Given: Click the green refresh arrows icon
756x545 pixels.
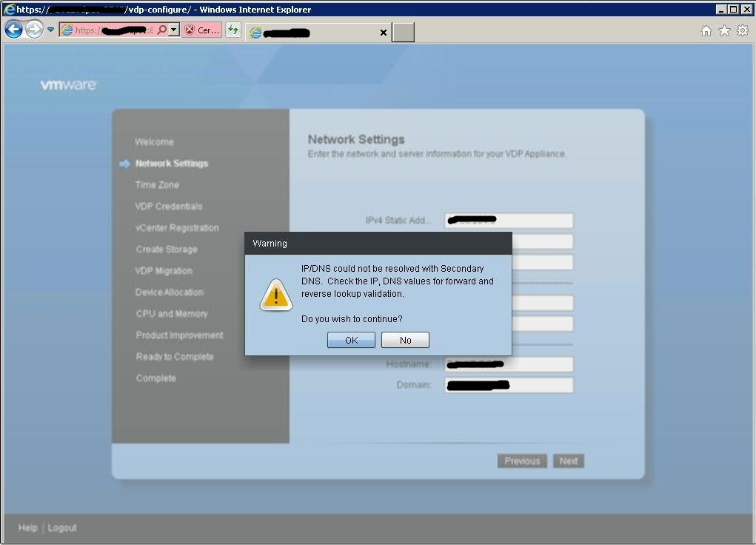Looking at the screenshot, I should click(x=233, y=30).
